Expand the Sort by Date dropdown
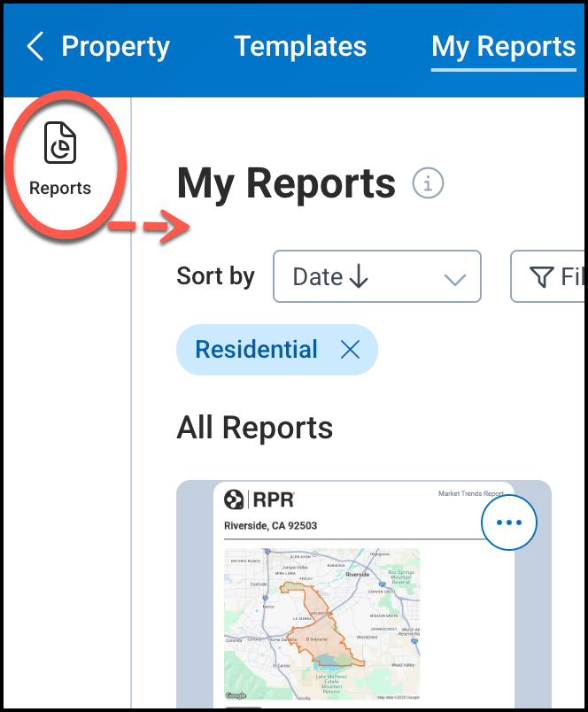 (376, 277)
